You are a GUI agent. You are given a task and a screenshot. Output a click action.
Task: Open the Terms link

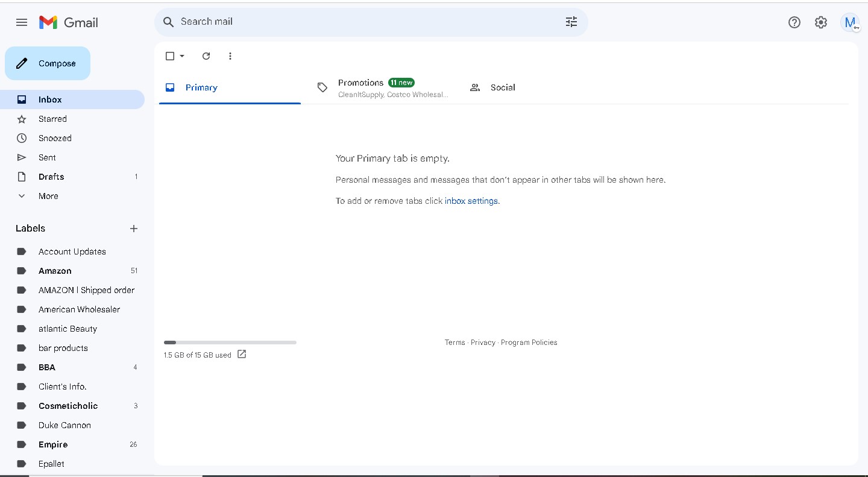[x=455, y=343]
